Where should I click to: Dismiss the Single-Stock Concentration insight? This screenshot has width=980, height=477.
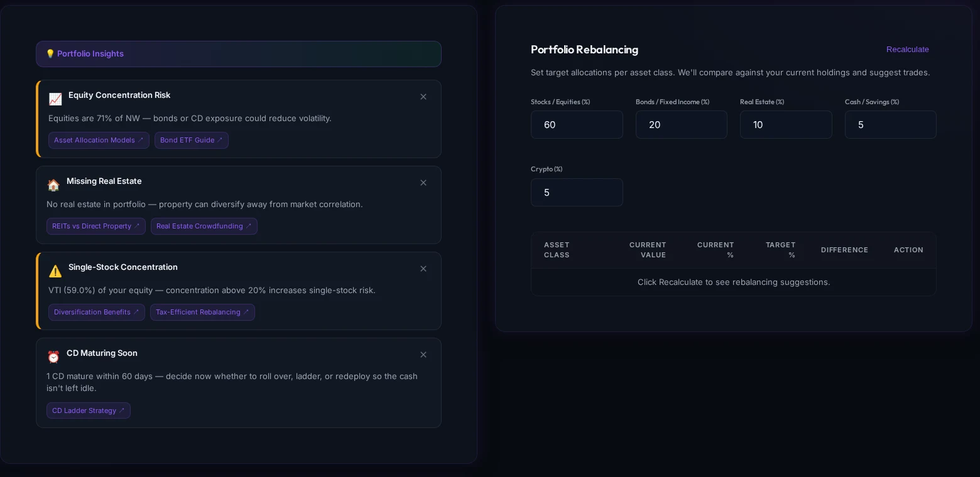pyautogui.click(x=423, y=269)
